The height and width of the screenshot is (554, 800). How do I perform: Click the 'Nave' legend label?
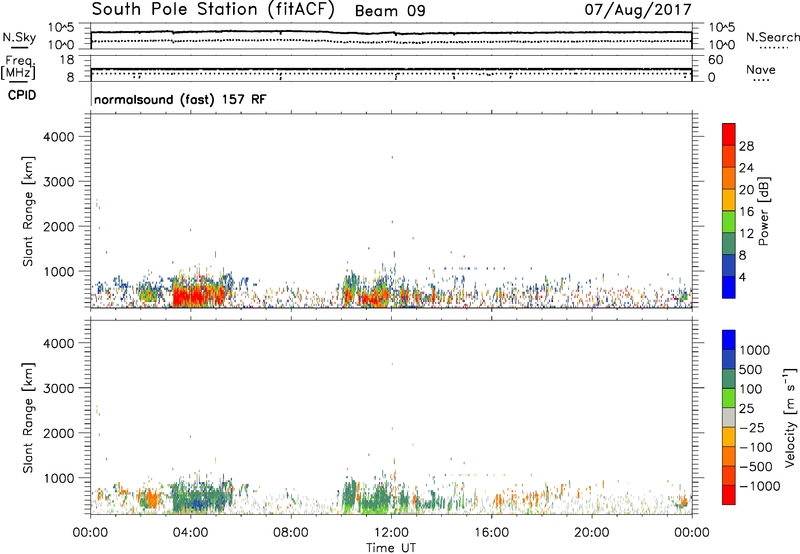pyautogui.click(x=760, y=69)
